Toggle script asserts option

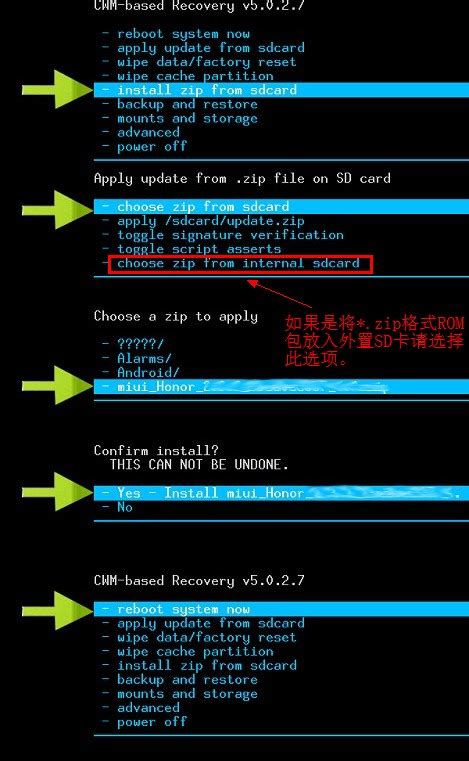199,249
